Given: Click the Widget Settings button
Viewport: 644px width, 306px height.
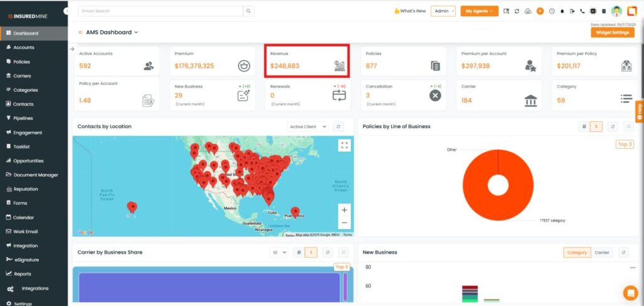Looking at the screenshot, I should click(612, 32).
